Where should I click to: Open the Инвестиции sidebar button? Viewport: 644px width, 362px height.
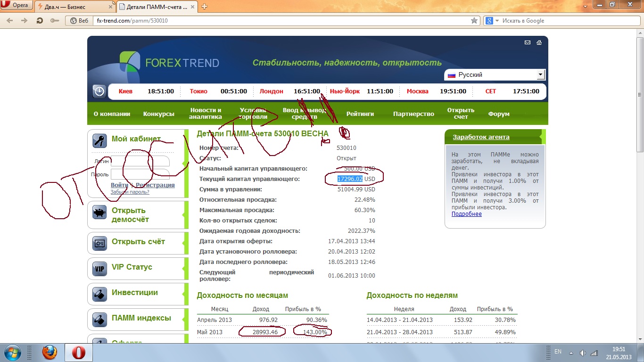pos(138,294)
